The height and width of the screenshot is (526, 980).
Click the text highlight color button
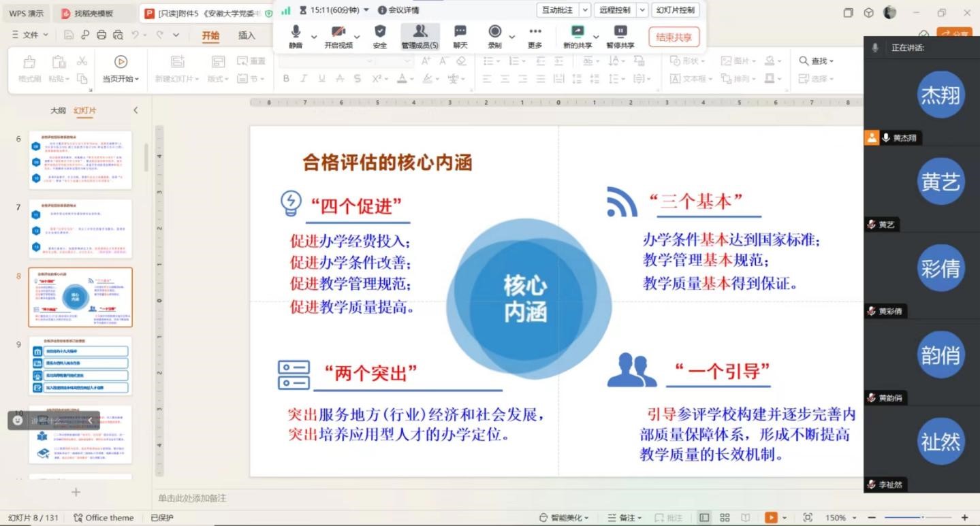click(x=428, y=79)
